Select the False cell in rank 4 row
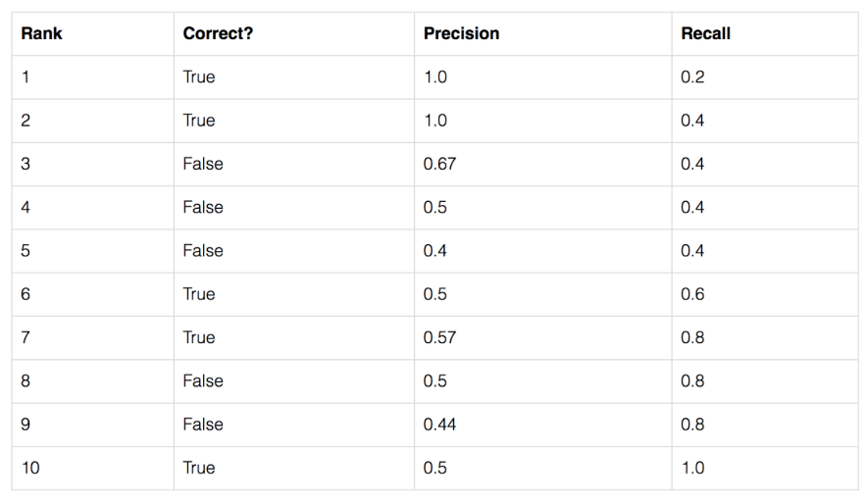The width and height of the screenshot is (868, 503). click(x=203, y=207)
